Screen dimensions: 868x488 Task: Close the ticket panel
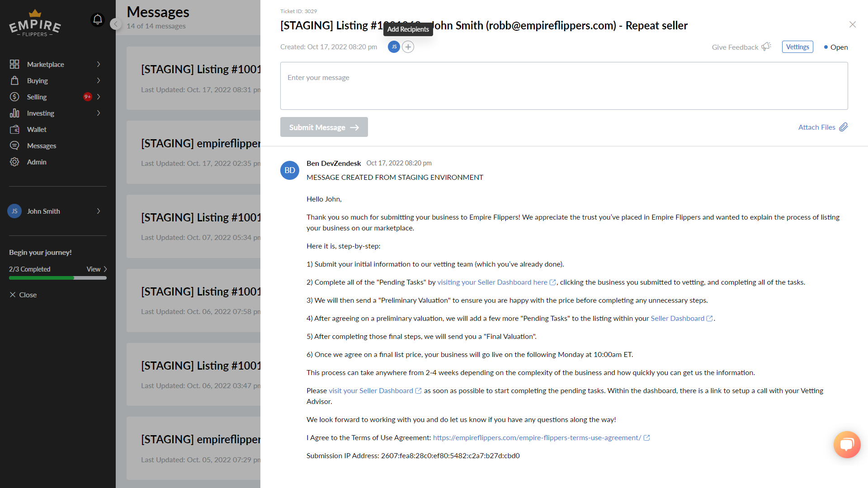point(853,24)
